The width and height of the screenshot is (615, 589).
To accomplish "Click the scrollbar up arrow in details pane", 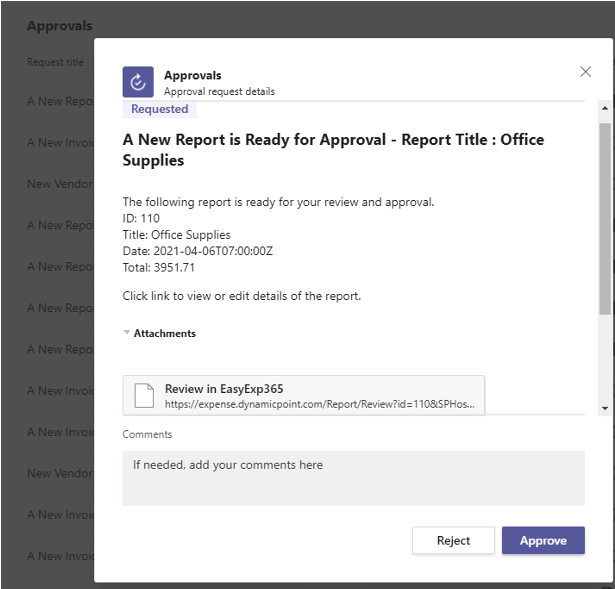I will (x=605, y=108).
